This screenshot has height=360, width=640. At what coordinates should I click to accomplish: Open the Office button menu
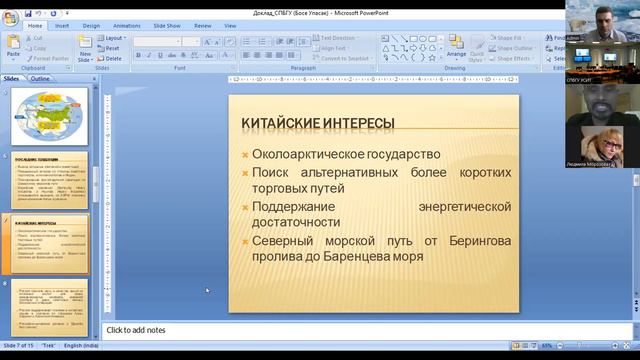tap(11, 18)
